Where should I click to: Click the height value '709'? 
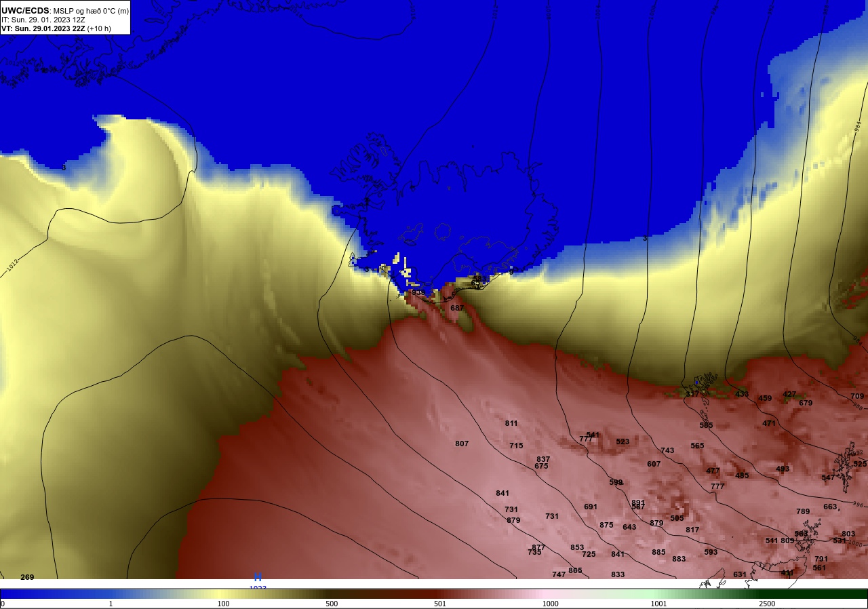(x=857, y=396)
